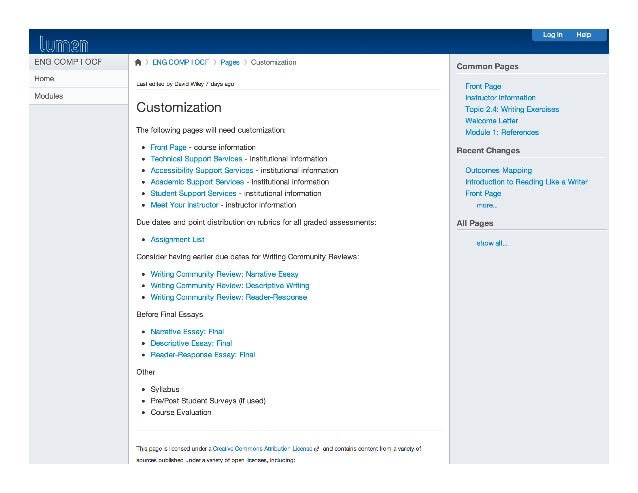Click the last edited by David Wiley text

pyautogui.click(x=185, y=84)
